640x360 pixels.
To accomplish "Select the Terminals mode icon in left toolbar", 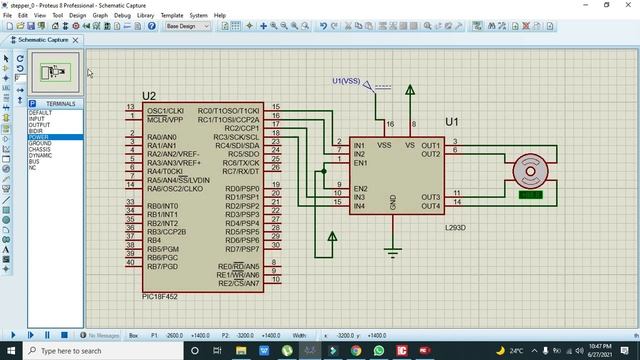I will click(x=6, y=129).
